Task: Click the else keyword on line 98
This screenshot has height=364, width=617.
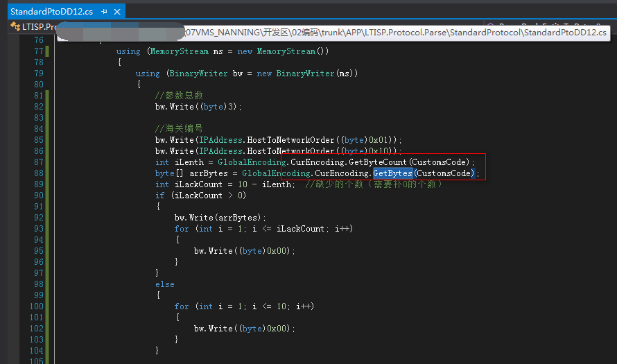Action: pyautogui.click(x=165, y=284)
